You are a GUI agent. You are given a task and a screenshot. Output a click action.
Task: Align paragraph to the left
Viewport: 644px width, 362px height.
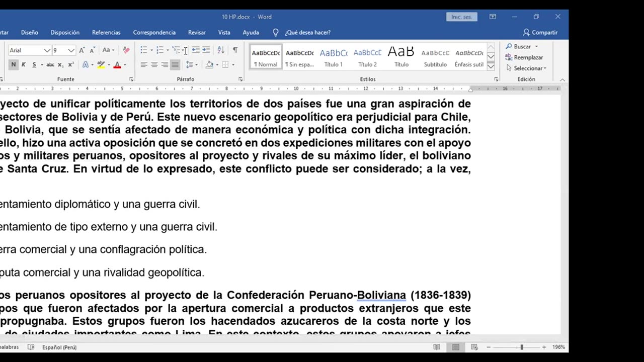coord(144,65)
